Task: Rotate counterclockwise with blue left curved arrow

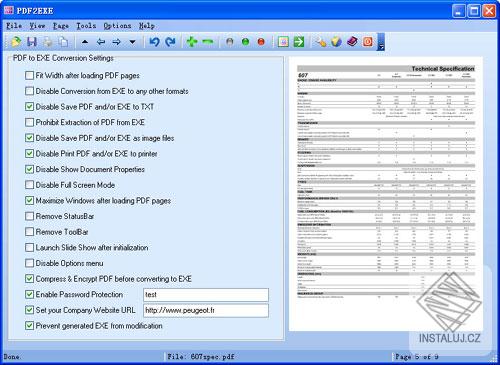Action: click(154, 42)
